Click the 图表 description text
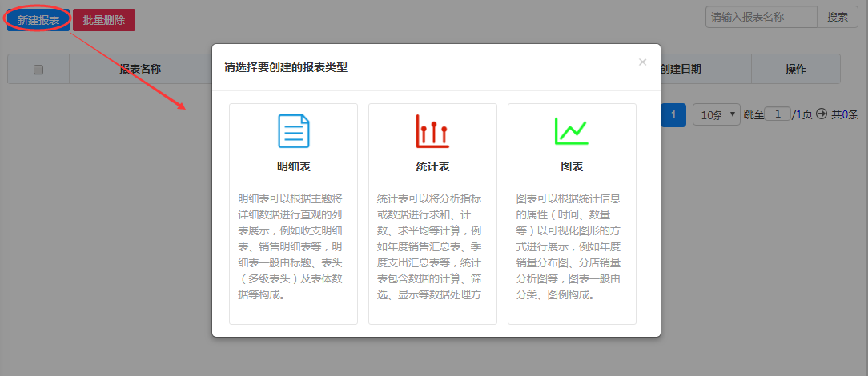 572,246
